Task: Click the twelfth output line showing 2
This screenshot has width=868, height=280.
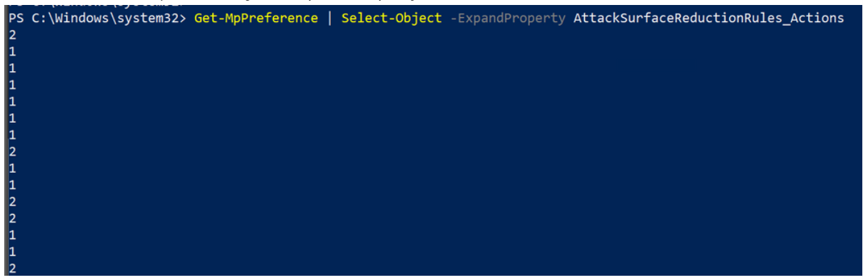Action: pos(12,219)
